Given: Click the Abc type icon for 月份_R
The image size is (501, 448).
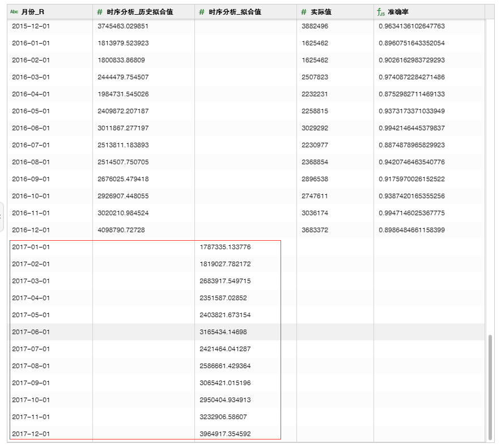Looking at the screenshot, I should click(14, 12).
